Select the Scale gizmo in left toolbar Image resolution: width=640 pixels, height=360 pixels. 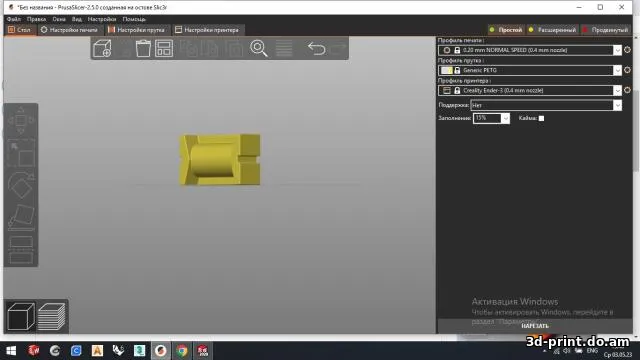click(21, 153)
